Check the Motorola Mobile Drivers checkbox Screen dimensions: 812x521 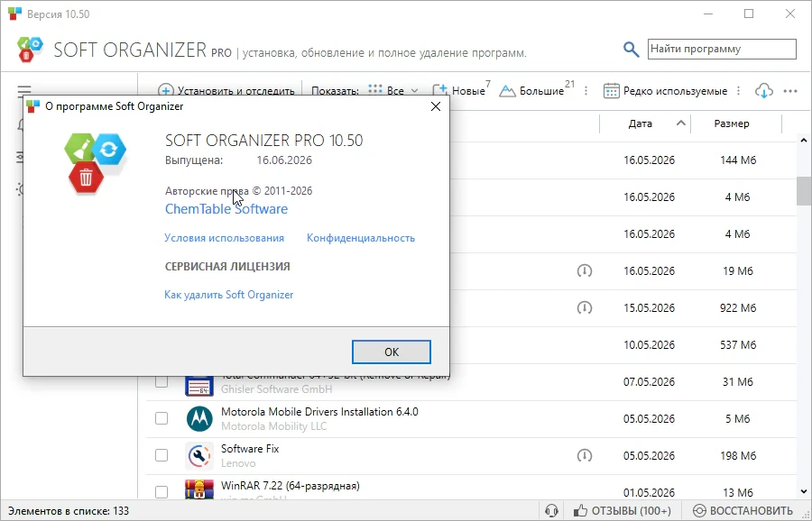click(161, 418)
